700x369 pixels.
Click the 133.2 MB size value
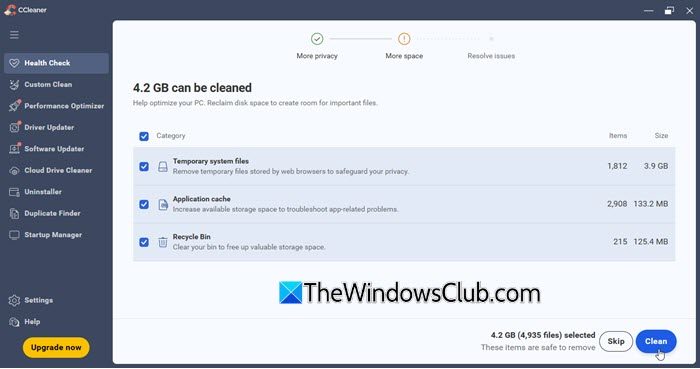pyautogui.click(x=651, y=204)
